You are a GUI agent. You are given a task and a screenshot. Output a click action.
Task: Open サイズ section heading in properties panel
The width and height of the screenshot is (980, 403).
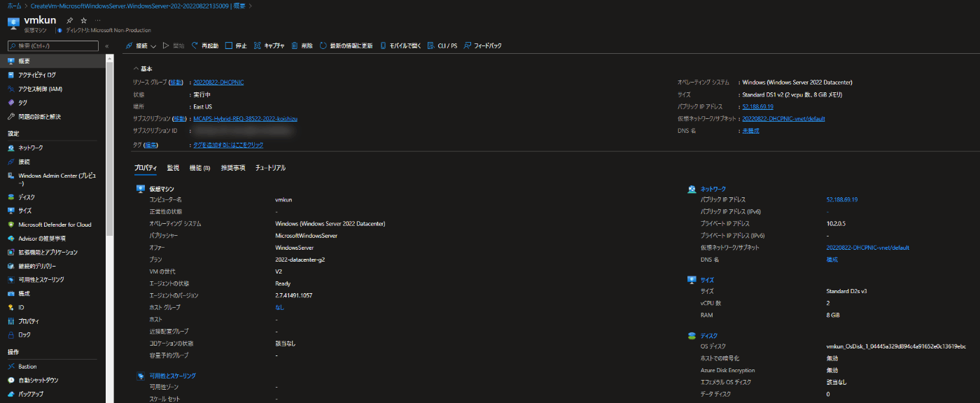click(707, 280)
